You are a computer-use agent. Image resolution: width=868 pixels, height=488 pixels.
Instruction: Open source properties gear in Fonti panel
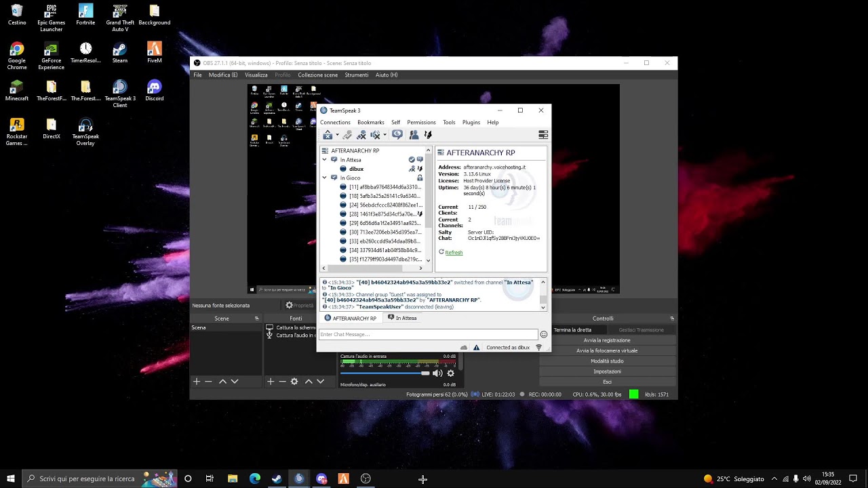tap(294, 382)
